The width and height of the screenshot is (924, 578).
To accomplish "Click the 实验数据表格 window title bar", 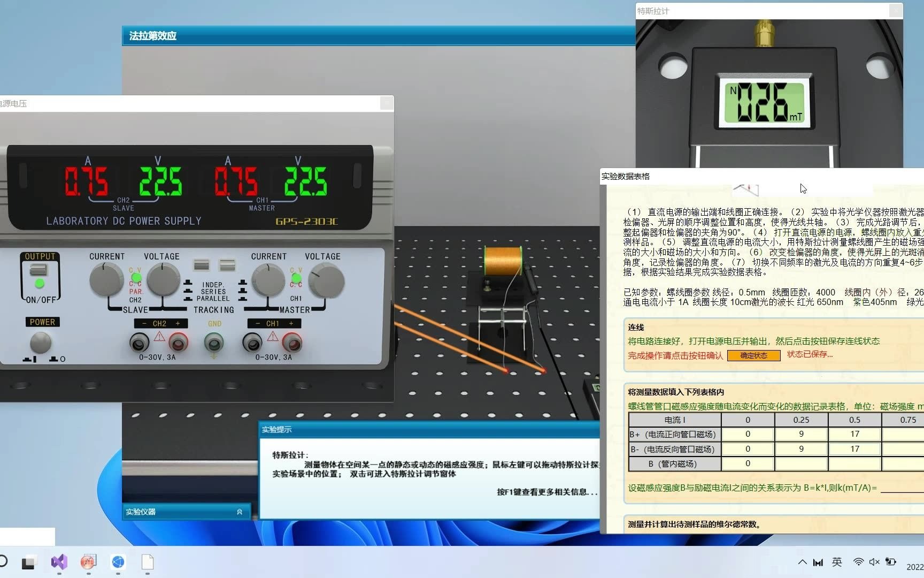I will [x=761, y=176].
